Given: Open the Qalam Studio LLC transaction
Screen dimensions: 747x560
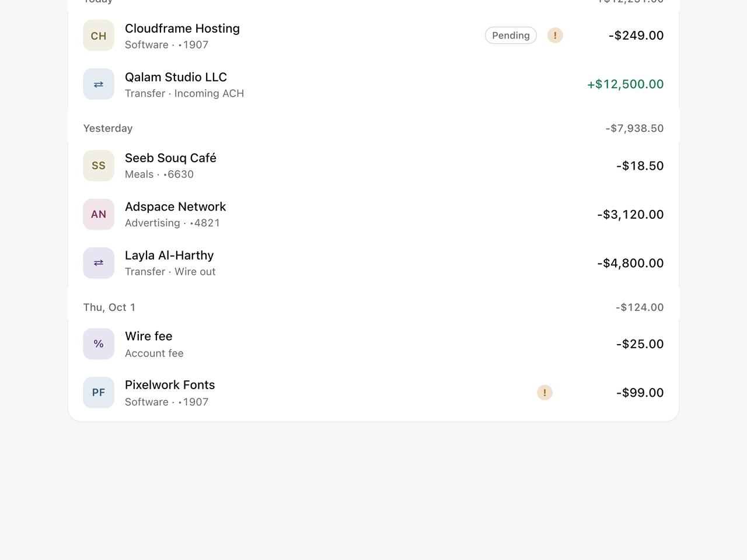Looking at the screenshot, I should 373,84.
